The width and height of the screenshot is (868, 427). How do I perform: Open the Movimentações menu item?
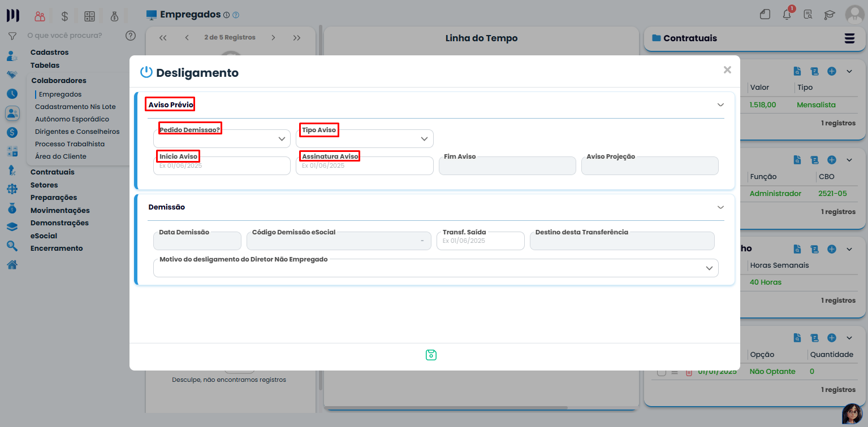click(60, 211)
